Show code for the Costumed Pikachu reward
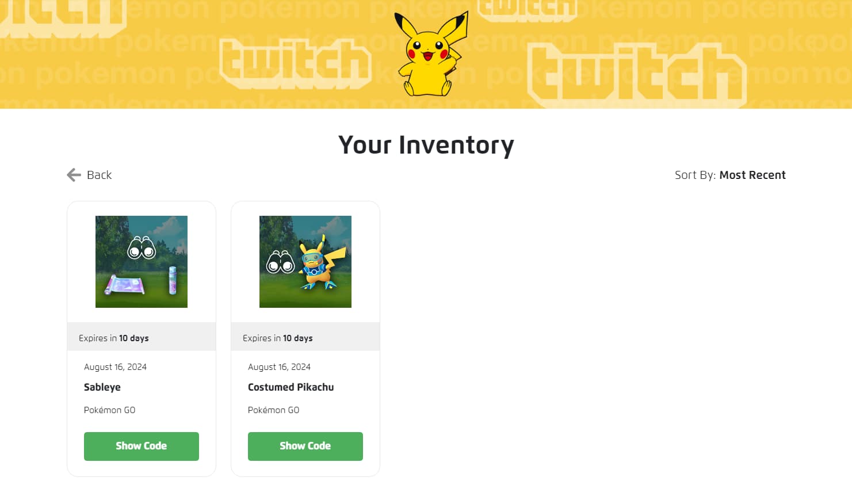This screenshot has width=852, height=504. [x=305, y=446]
